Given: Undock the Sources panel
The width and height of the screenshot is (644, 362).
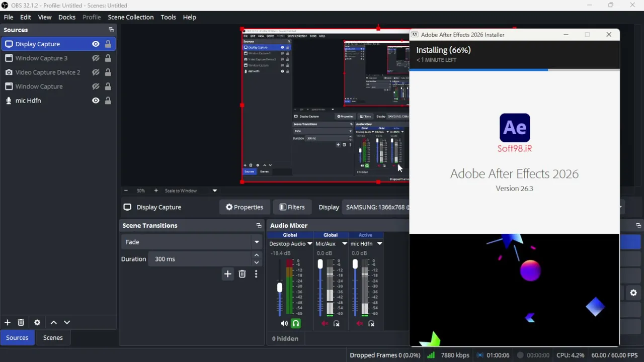Looking at the screenshot, I should pos(111,30).
